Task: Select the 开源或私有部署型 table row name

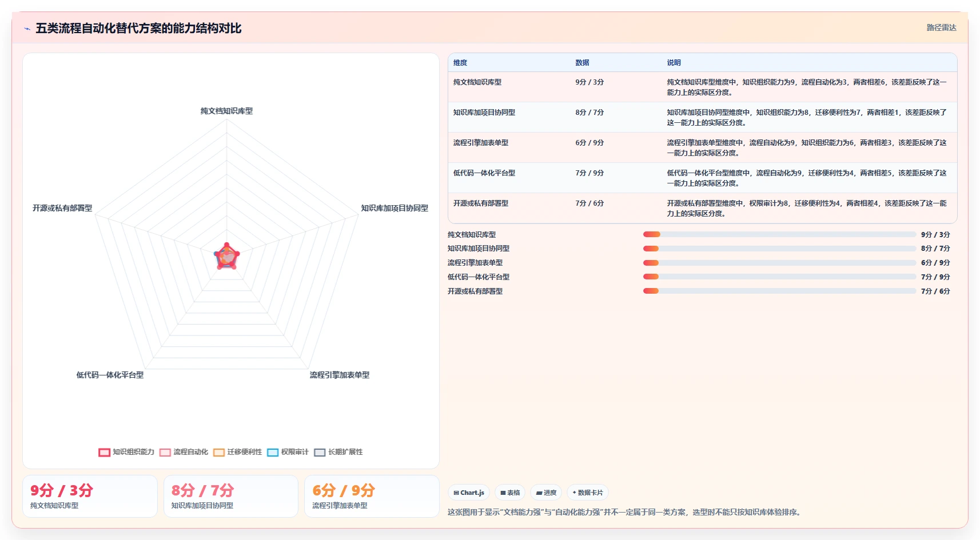Action: click(x=481, y=203)
